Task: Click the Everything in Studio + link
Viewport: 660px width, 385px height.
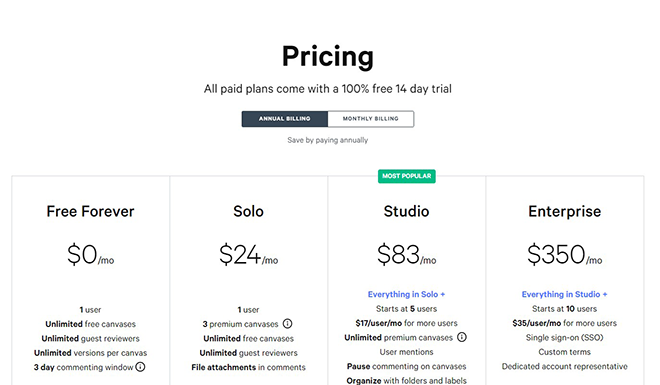Action: tap(564, 294)
